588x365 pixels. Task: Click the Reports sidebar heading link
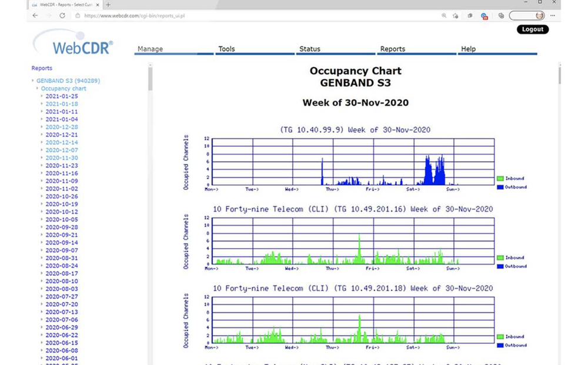coord(42,68)
